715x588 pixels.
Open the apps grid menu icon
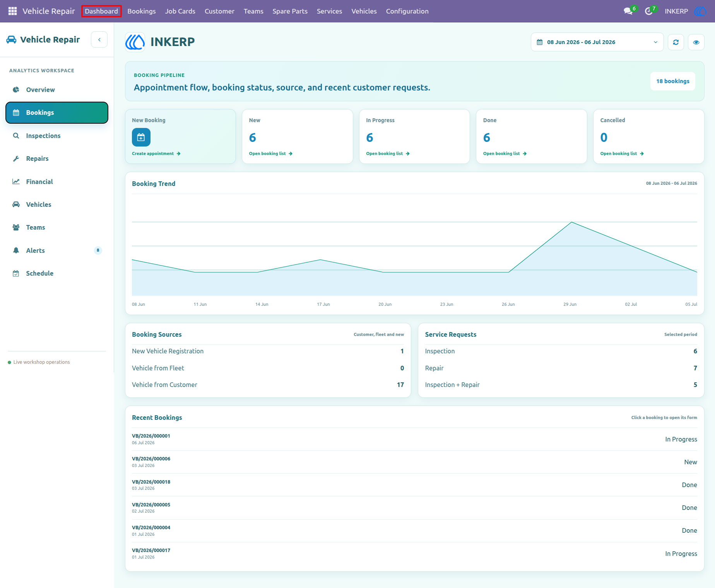pyautogui.click(x=12, y=11)
